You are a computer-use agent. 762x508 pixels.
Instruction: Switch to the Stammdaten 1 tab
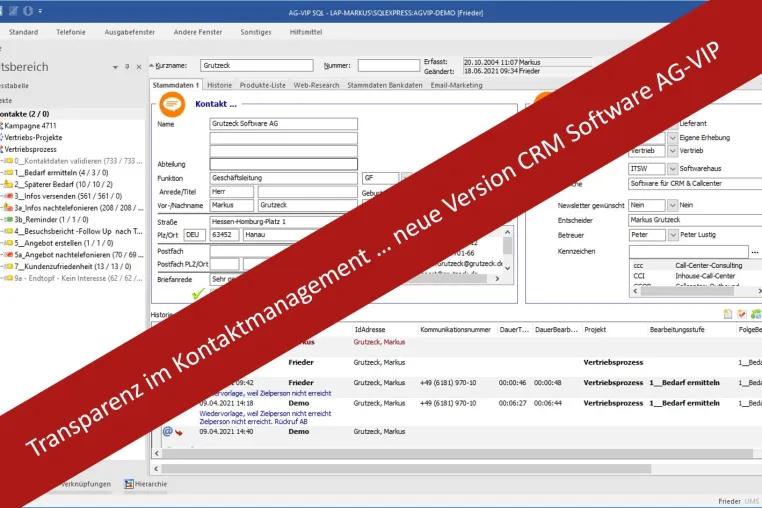point(175,85)
